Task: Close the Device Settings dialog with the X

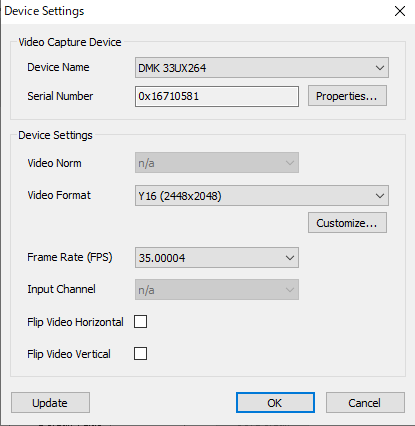Action: click(x=400, y=11)
